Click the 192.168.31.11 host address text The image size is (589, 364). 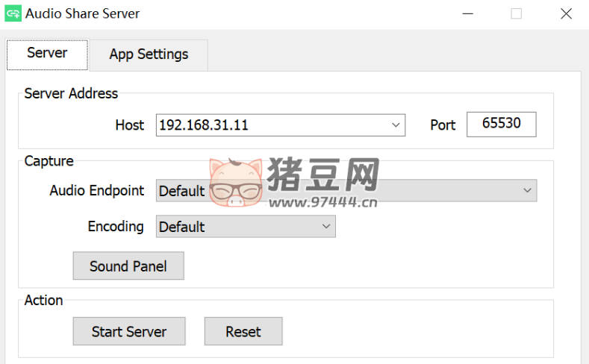[204, 125]
